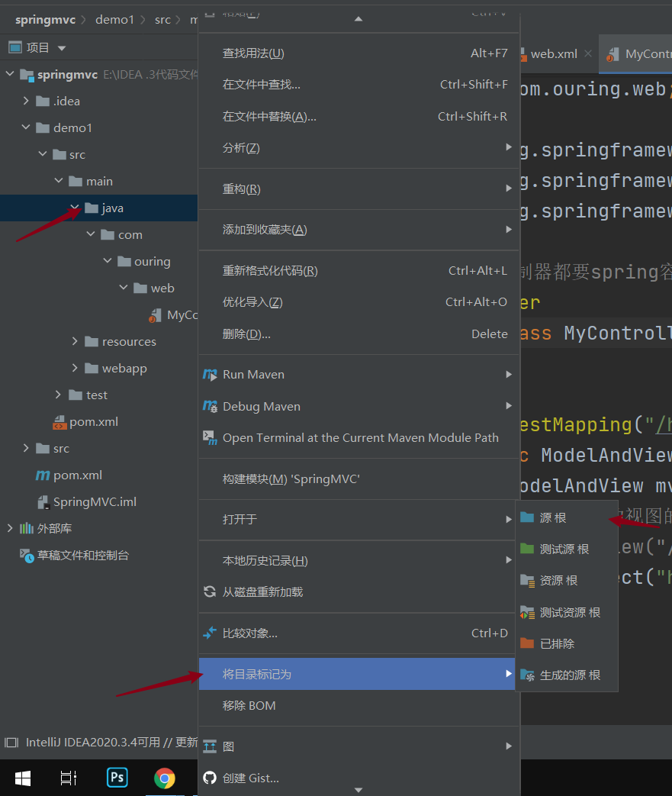Click the springmvc breadcrumb
Viewport: 672px width, 796px height.
pyautogui.click(x=45, y=20)
